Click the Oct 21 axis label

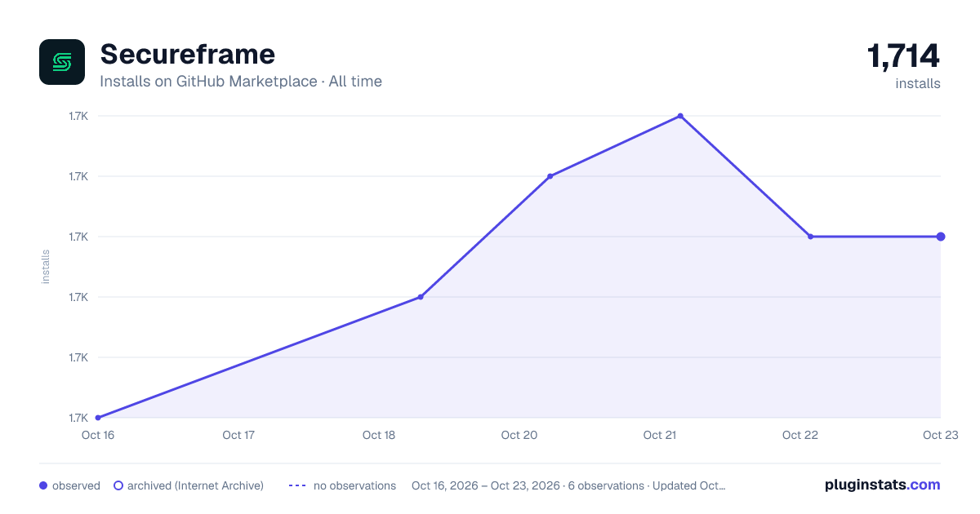tap(660, 435)
